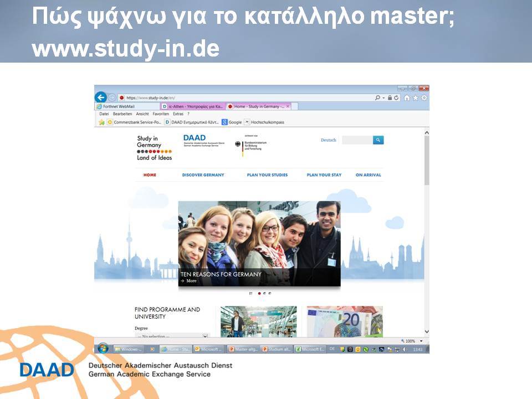This screenshot has width=532, height=399.
Task: Click the blue search button on website
Action: (x=378, y=140)
